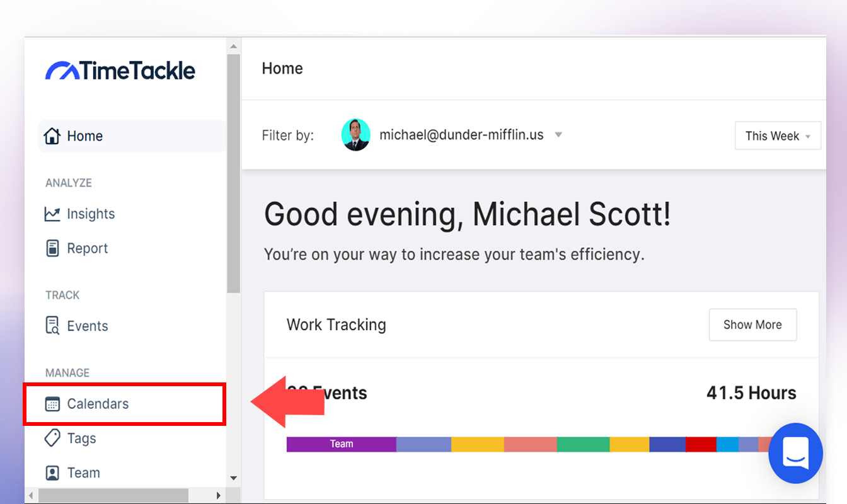Click the Tags label icon
Image resolution: width=847 pixels, height=504 pixels.
(x=52, y=438)
